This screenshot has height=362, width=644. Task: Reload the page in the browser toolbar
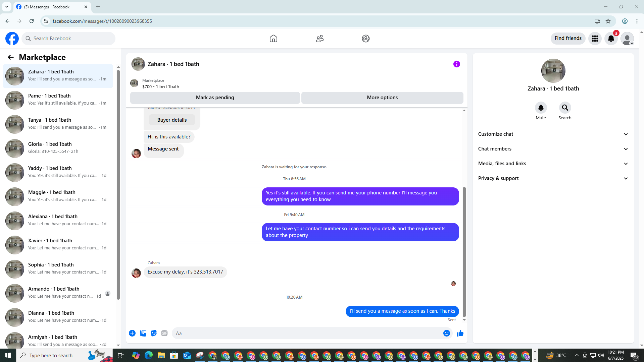[x=32, y=21]
